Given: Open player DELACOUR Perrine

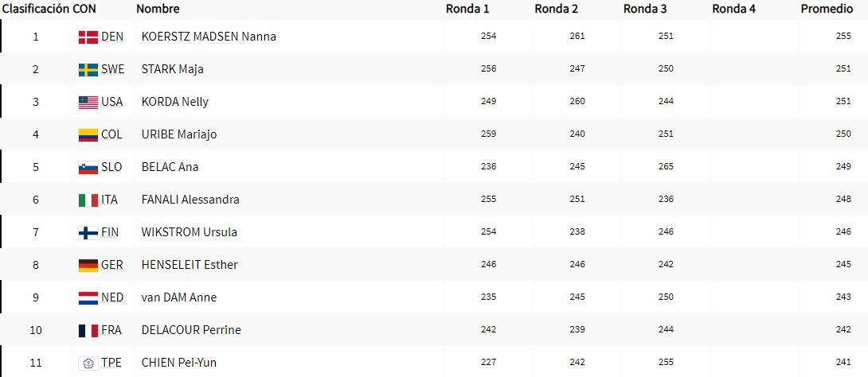Looking at the screenshot, I should coord(190,330).
